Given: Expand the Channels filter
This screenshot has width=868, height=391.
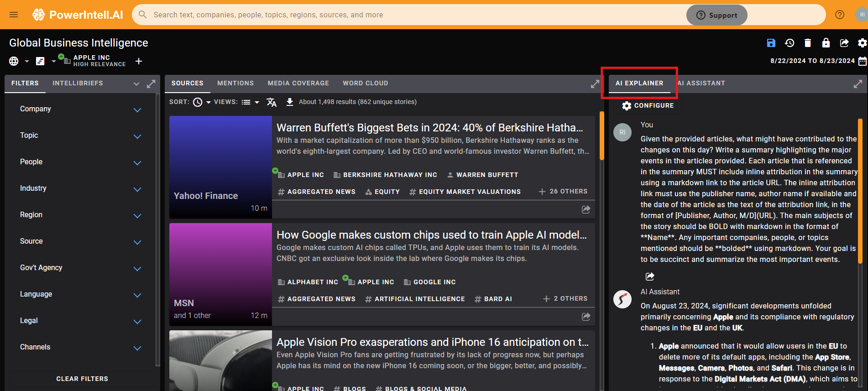Looking at the screenshot, I should coord(137,348).
